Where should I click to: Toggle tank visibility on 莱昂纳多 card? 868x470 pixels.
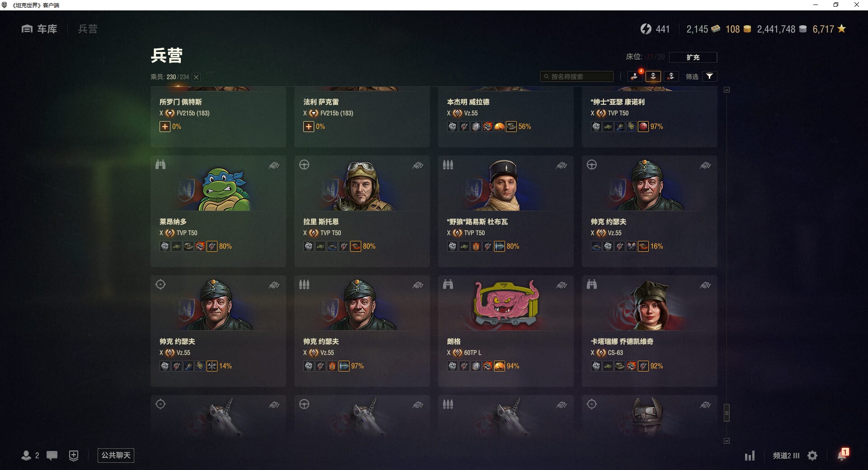274,165
